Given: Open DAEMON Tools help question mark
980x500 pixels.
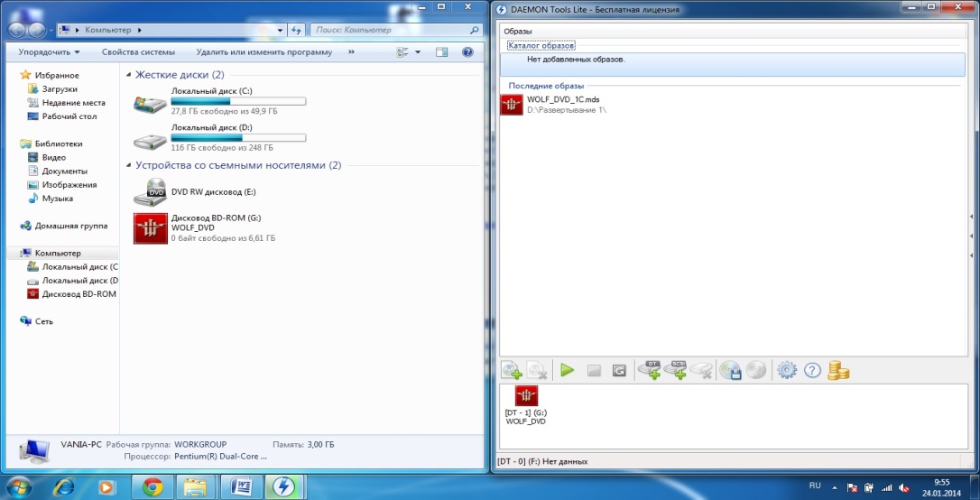Looking at the screenshot, I should coord(812,371).
